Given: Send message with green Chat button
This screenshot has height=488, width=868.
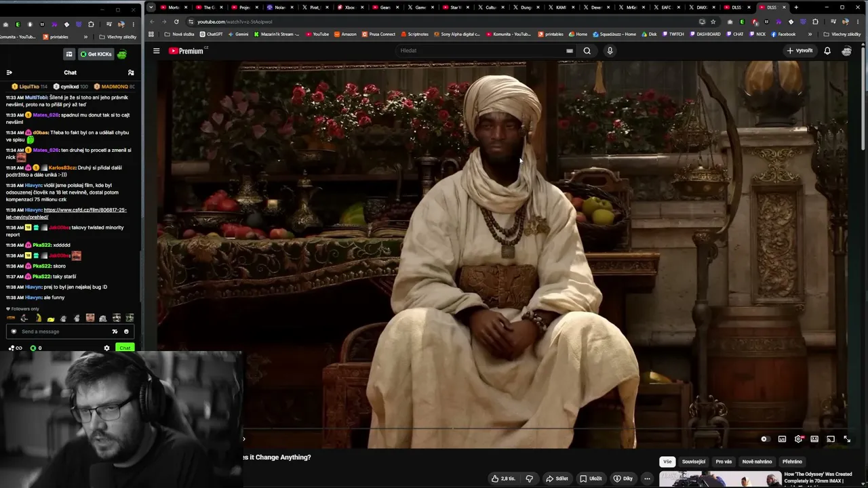Looking at the screenshot, I should click(x=124, y=348).
